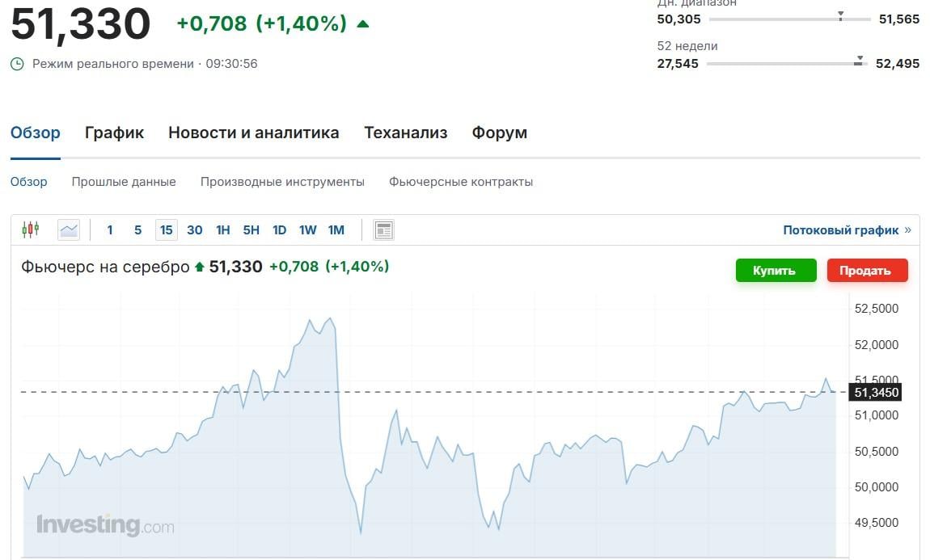930x560 pixels.
Task: Switch the chart to 1W interval
Action: coord(307,230)
